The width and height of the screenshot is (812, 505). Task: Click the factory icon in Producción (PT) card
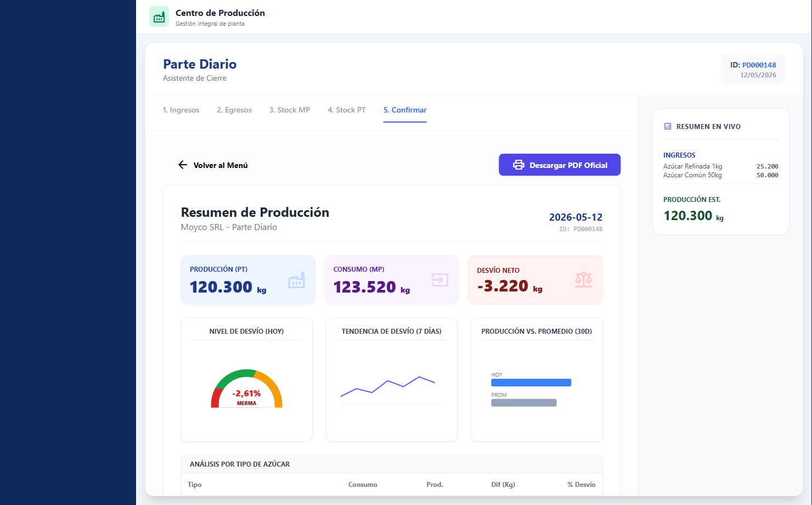(297, 280)
